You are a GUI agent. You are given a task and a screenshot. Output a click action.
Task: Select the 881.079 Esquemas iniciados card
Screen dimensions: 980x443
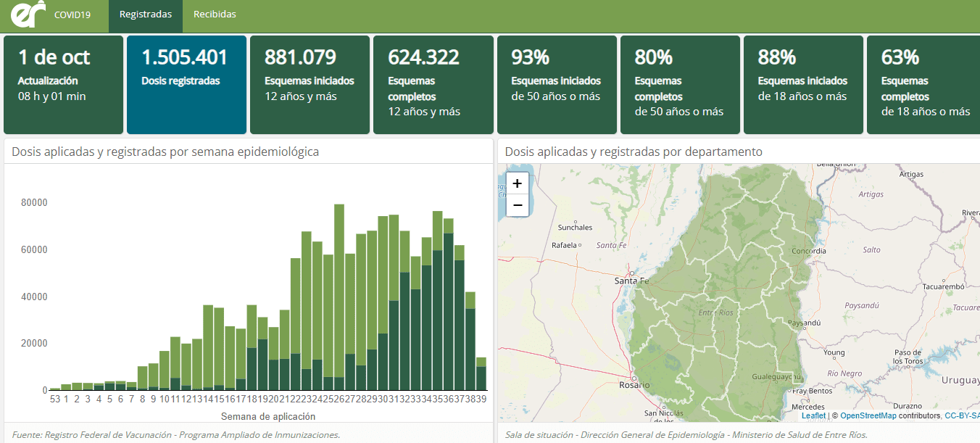point(310,85)
